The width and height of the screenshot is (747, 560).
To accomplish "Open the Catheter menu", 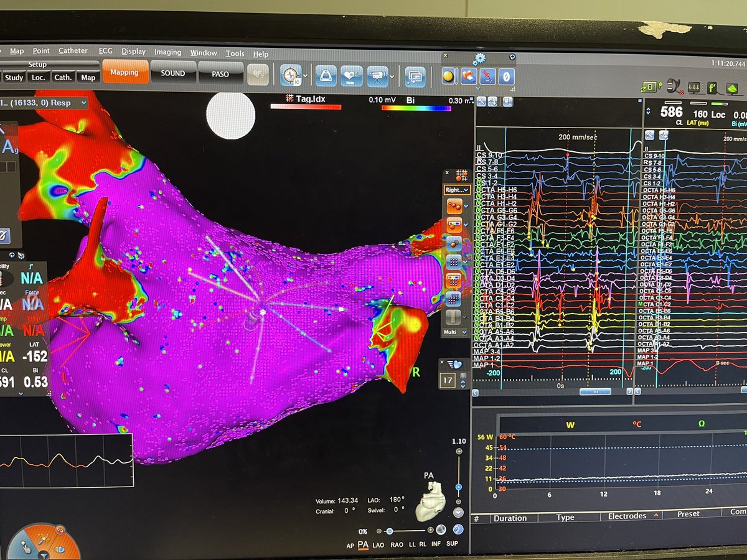I will 73,51.
